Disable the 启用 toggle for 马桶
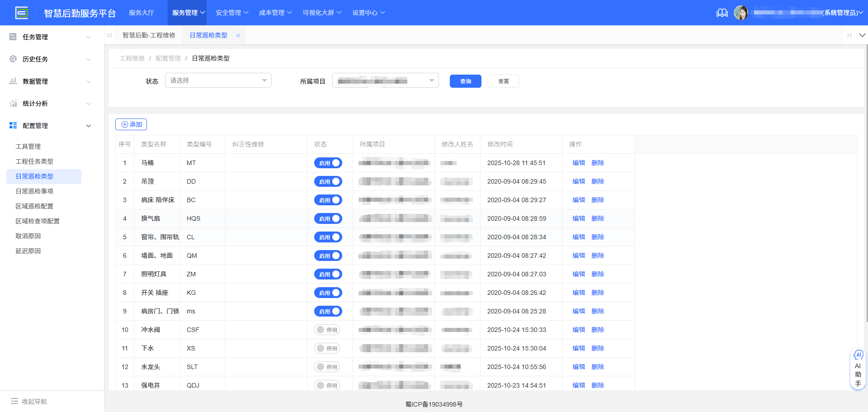The image size is (868, 412). pyautogui.click(x=328, y=163)
